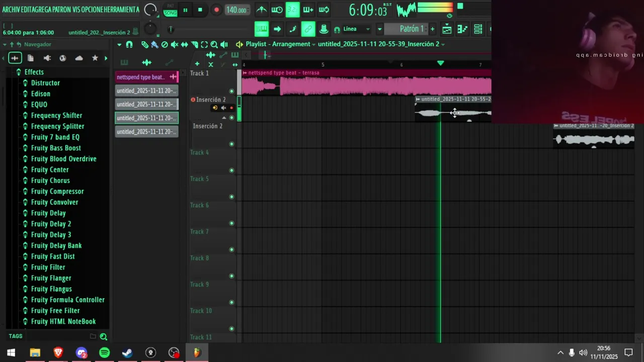
Task: Select the Slip tool
Action: point(184,45)
